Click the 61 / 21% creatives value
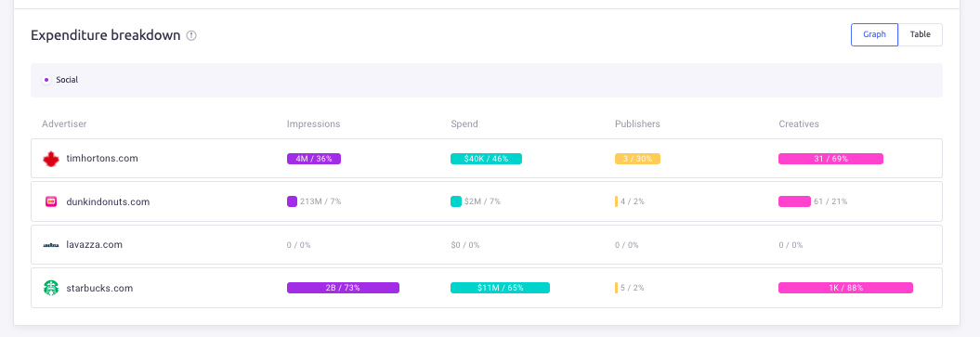The height and width of the screenshot is (337, 980). pos(830,201)
